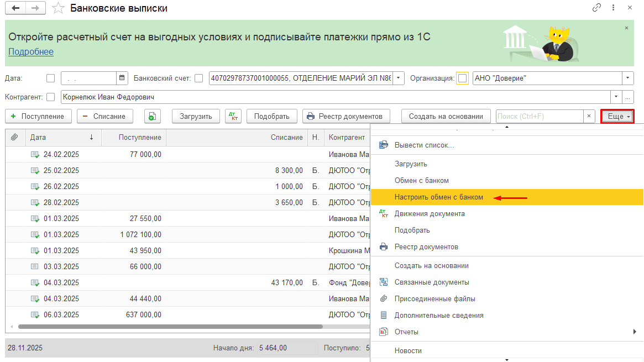Click the paperclip attachments column header
644x362 pixels.
coord(14,137)
